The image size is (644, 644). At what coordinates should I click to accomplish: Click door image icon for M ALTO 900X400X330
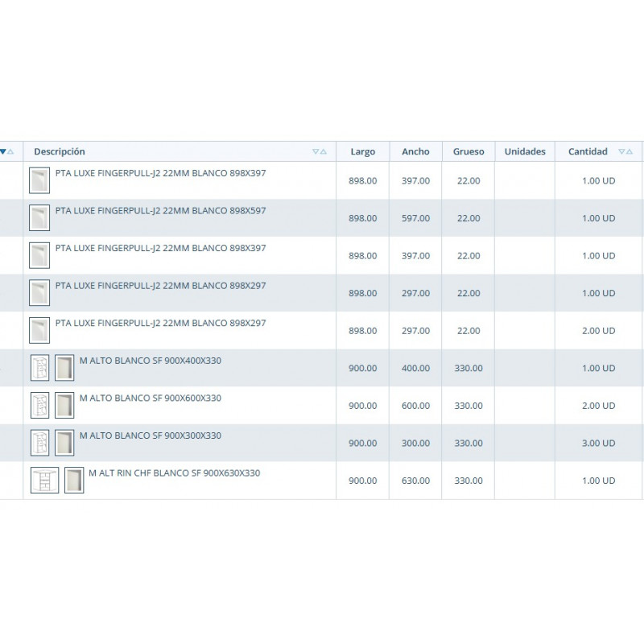(64, 368)
